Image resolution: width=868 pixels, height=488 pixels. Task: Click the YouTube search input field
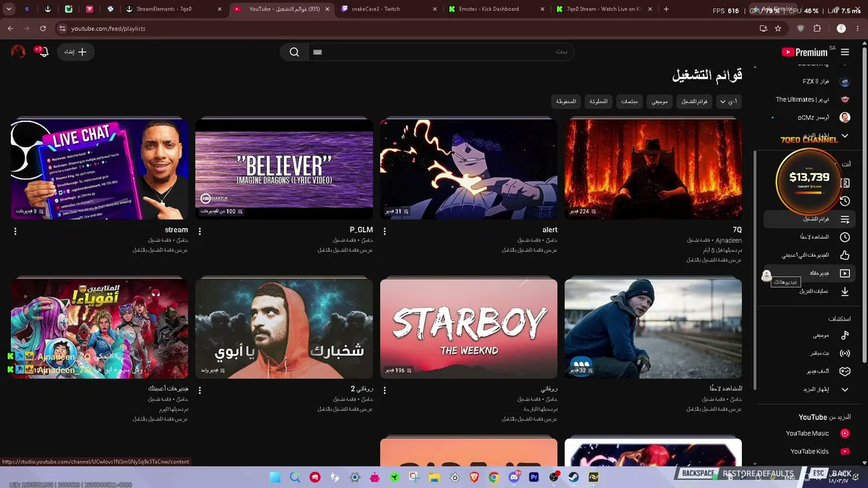(441, 52)
